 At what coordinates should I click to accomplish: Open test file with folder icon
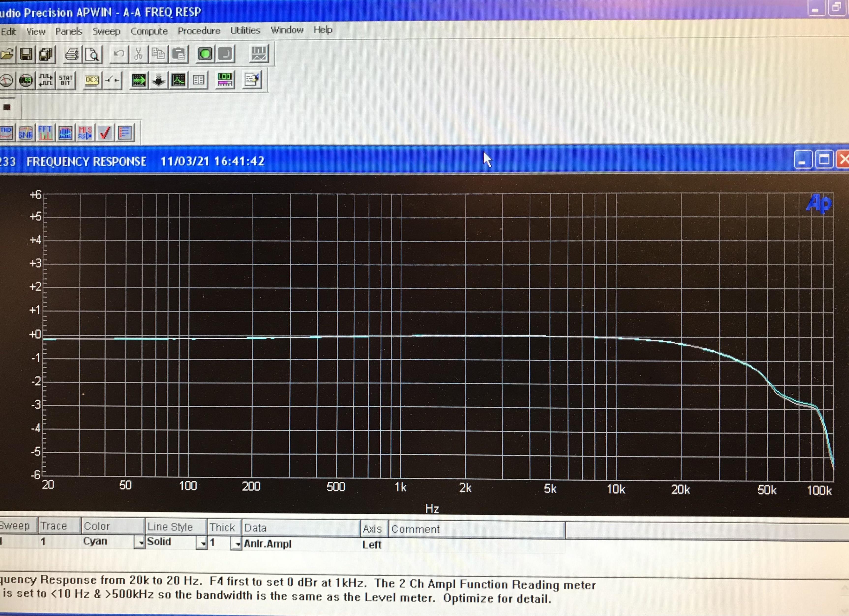7,55
